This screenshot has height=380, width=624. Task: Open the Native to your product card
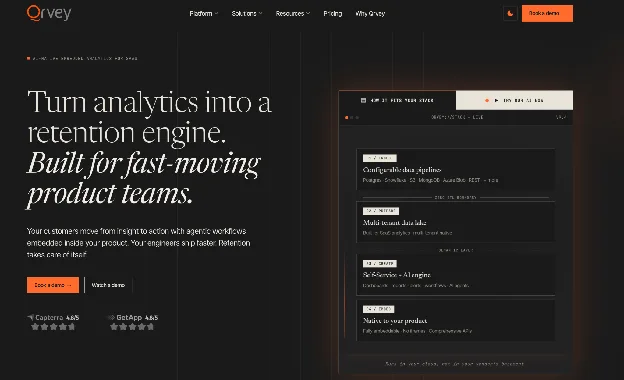(456, 320)
